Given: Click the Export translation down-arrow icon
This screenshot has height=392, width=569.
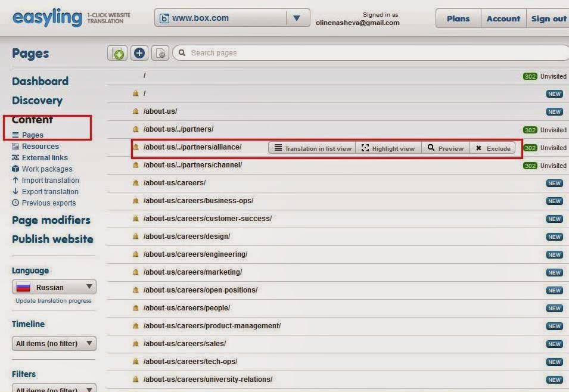Looking at the screenshot, I should [x=15, y=191].
